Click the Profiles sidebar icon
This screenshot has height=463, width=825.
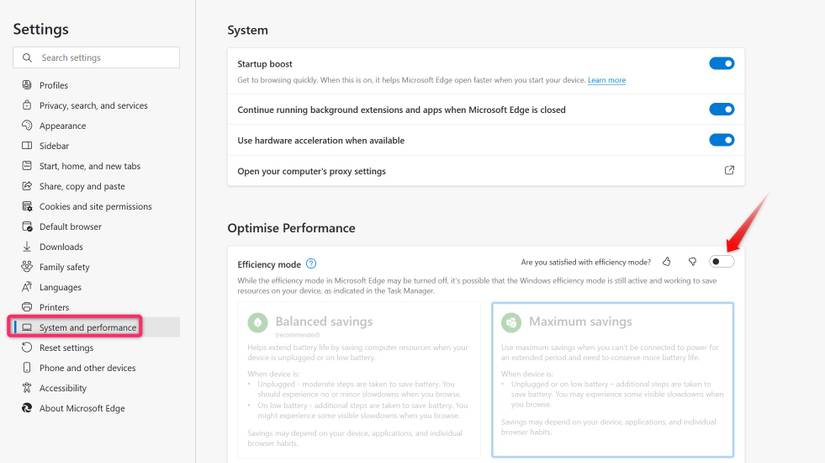(27, 85)
